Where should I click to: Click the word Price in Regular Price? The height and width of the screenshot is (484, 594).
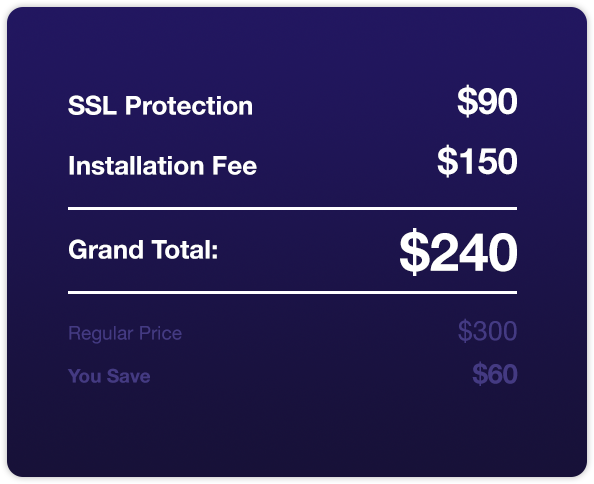[160, 333]
